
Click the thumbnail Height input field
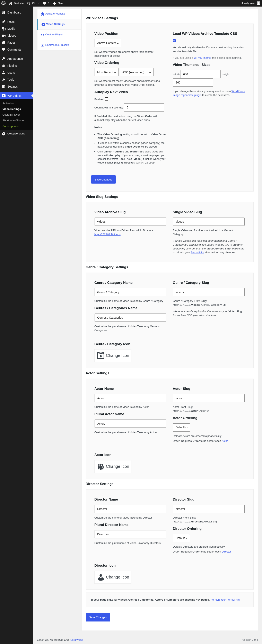click(x=193, y=82)
